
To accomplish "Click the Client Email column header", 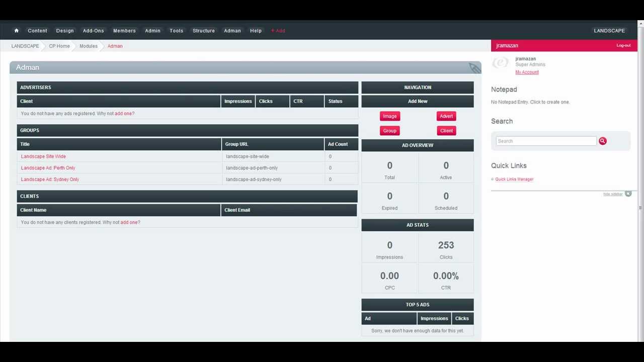I will coord(289,210).
